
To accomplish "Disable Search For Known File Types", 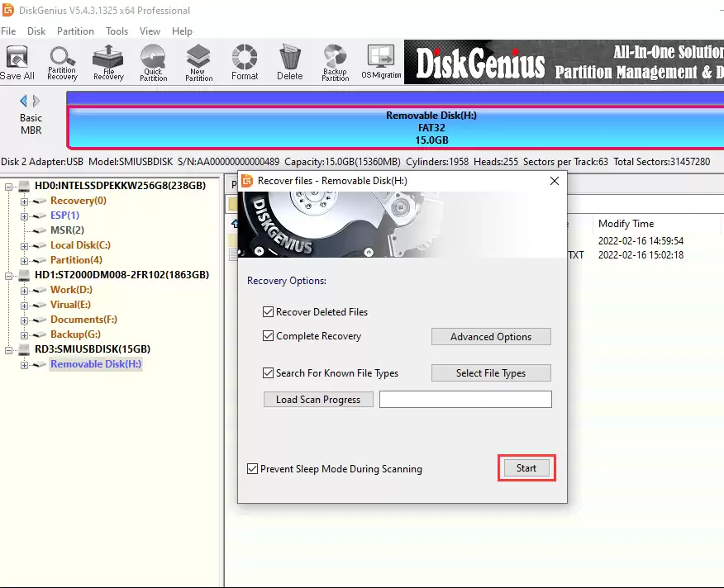I will click(268, 373).
